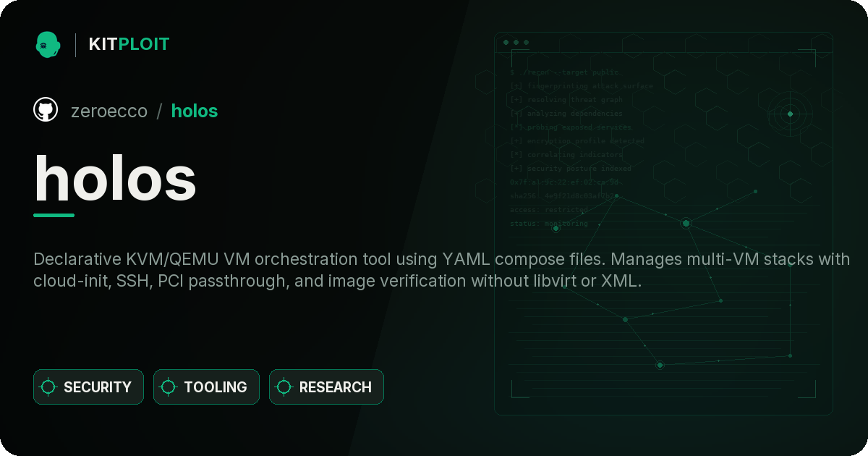Click the crosshair icon in RESEARCH tag
Screen dimensions: 868x456
tap(284, 387)
